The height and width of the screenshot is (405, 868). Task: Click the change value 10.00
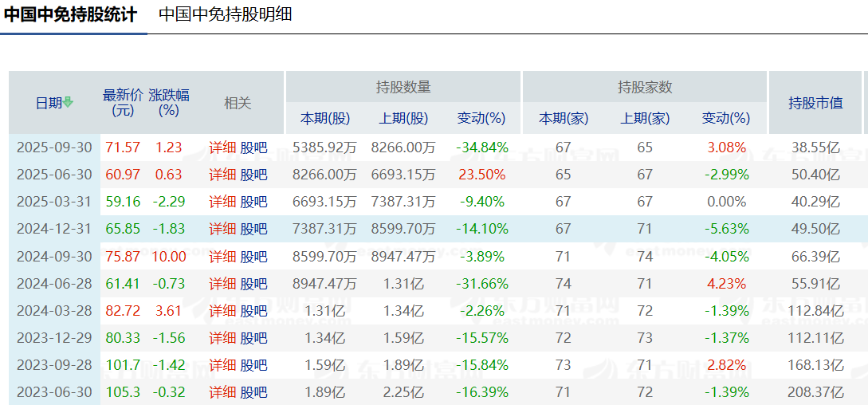170,257
